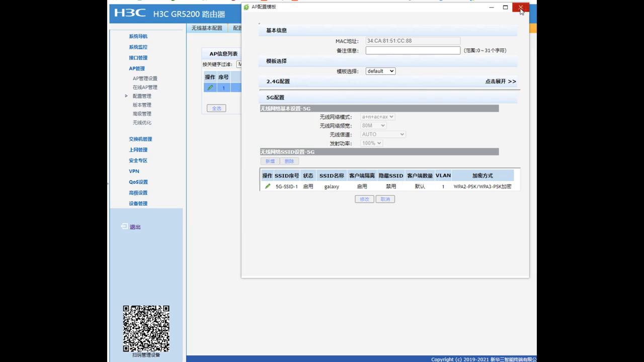Image resolution: width=644 pixels, height=362 pixels.
Task: Open the 系统监控 menu in the sidebar
Action: (x=138, y=47)
